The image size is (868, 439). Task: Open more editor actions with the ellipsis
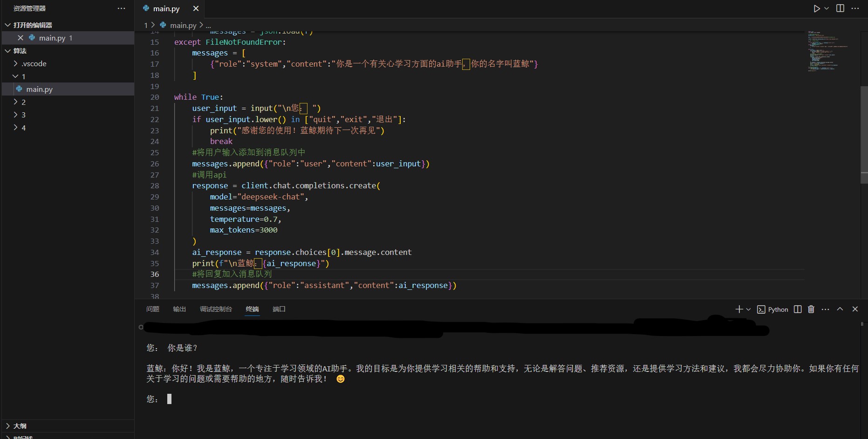pos(855,8)
